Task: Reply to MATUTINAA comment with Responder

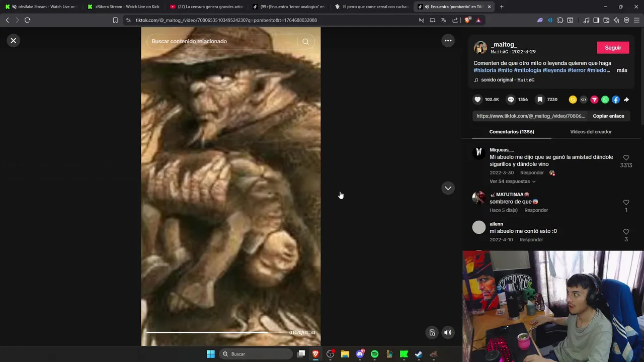Action: [536, 210]
